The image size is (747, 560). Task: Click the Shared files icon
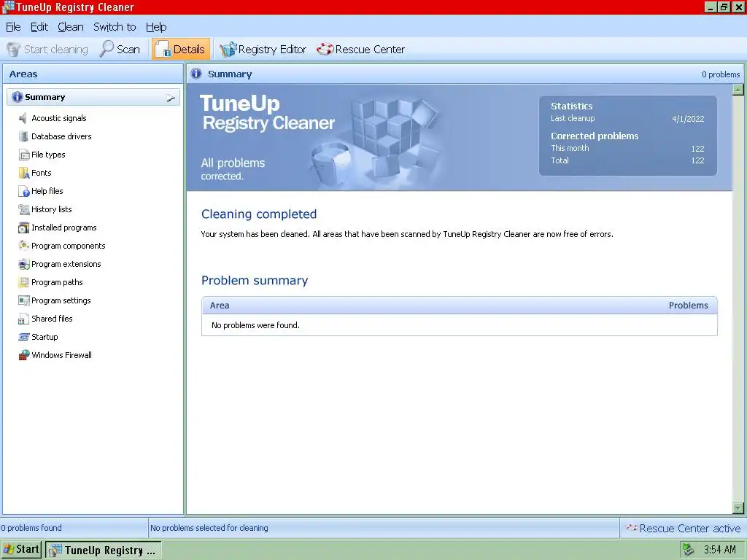click(24, 319)
